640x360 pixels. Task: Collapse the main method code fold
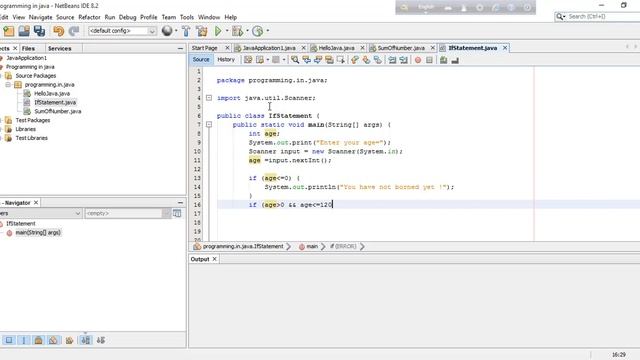coord(209,124)
